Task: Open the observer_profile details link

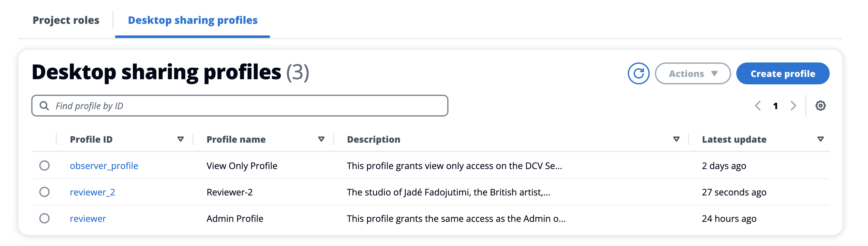Action: click(x=104, y=166)
